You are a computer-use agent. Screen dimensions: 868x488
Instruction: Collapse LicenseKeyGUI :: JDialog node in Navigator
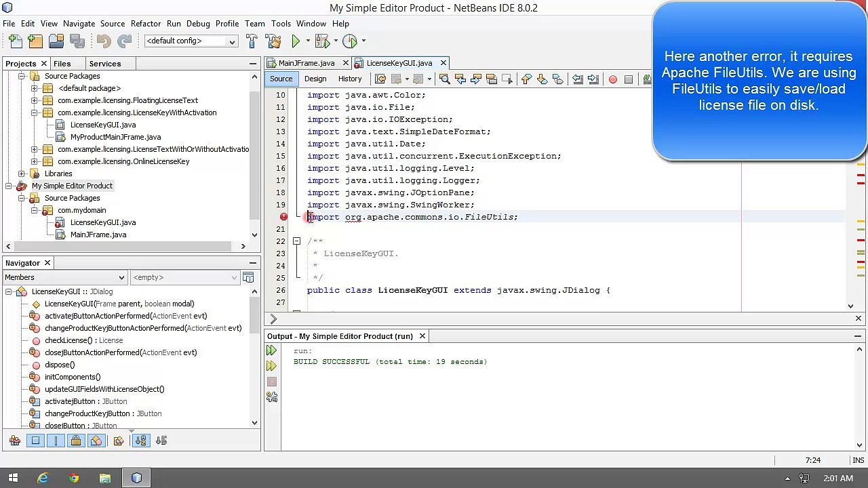9,291
